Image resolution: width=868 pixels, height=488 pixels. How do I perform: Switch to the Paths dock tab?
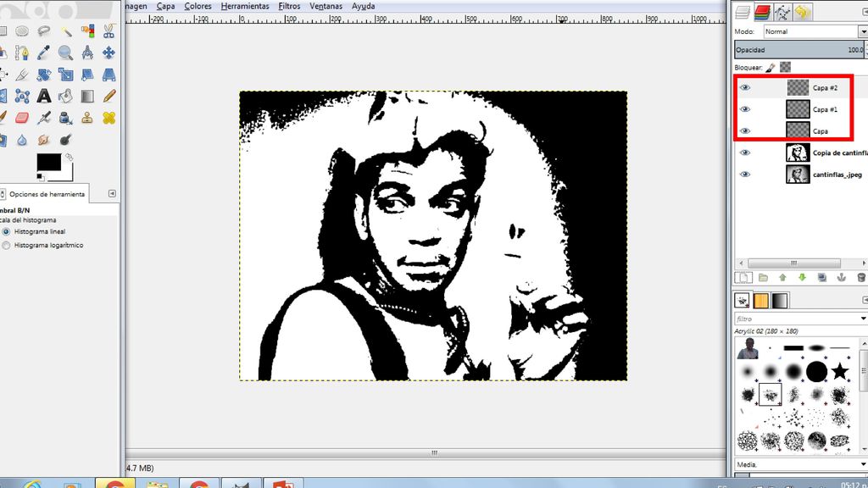point(782,12)
